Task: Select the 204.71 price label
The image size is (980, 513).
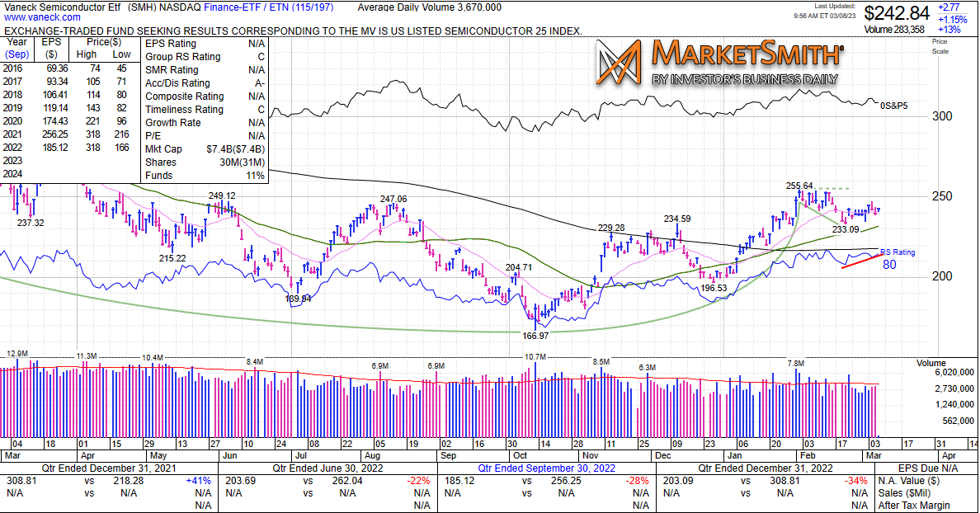Action: coord(519,267)
